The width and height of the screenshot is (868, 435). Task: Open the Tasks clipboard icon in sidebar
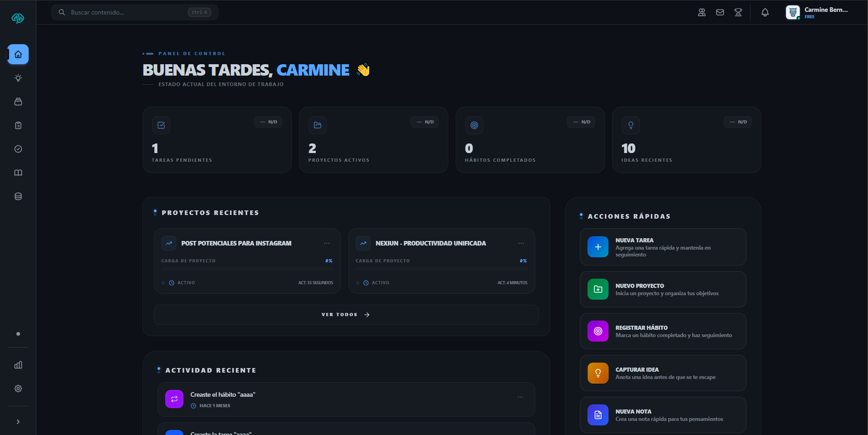coord(18,125)
